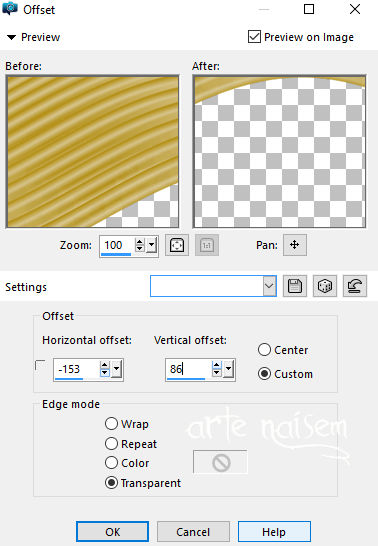Click the disabled edge color swatch

(220, 462)
